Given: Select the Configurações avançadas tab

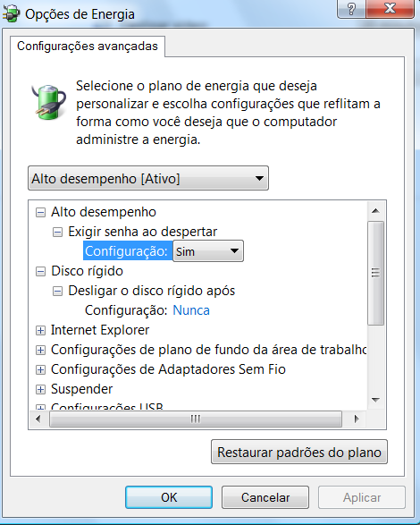Looking at the screenshot, I should tap(88, 47).
